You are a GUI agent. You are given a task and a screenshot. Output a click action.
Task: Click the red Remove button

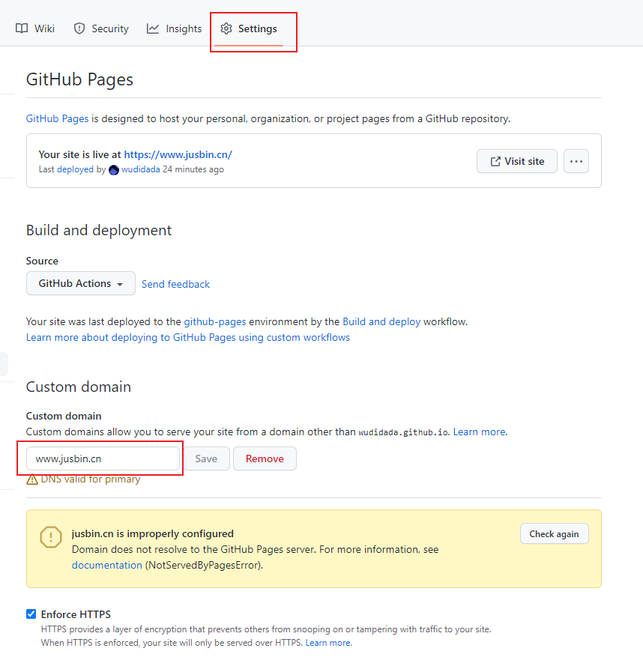pyautogui.click(x=265, y=458)
